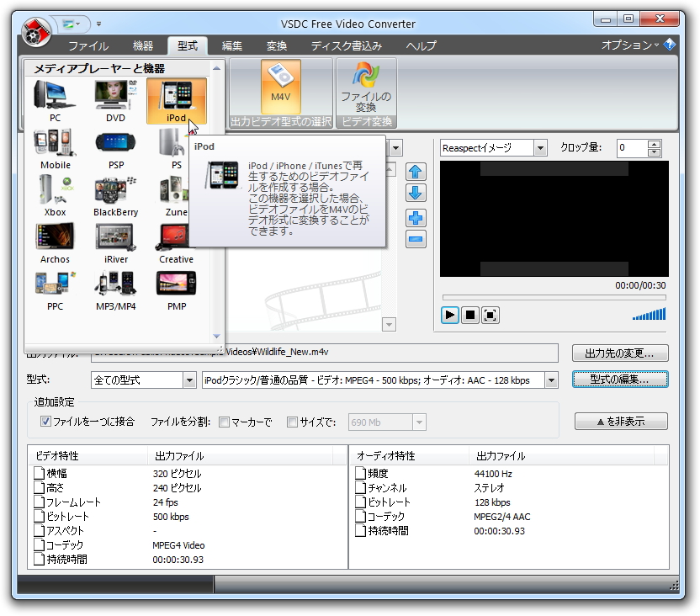Open the 全ての型式 dropdown
Image resolution: width=700 pixels, height=616 pixels.
click(x=190, y=380)
